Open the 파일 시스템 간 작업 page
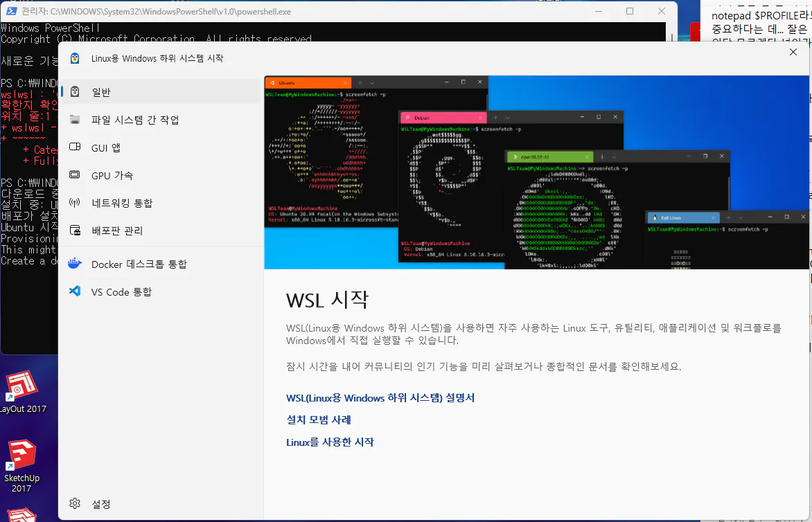The image size is (812, 522). click(x=161, y=120)
